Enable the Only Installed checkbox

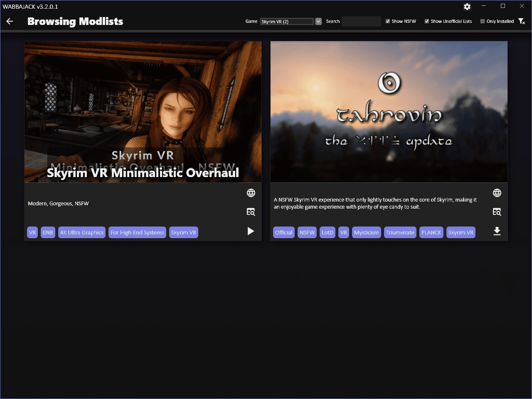tap(483, 21)
